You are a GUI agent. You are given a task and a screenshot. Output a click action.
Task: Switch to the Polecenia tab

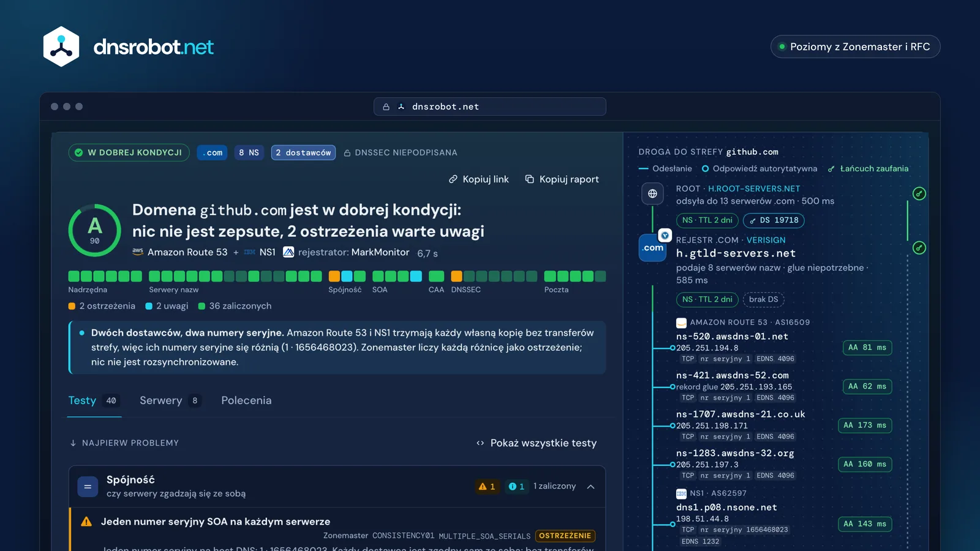246,400
